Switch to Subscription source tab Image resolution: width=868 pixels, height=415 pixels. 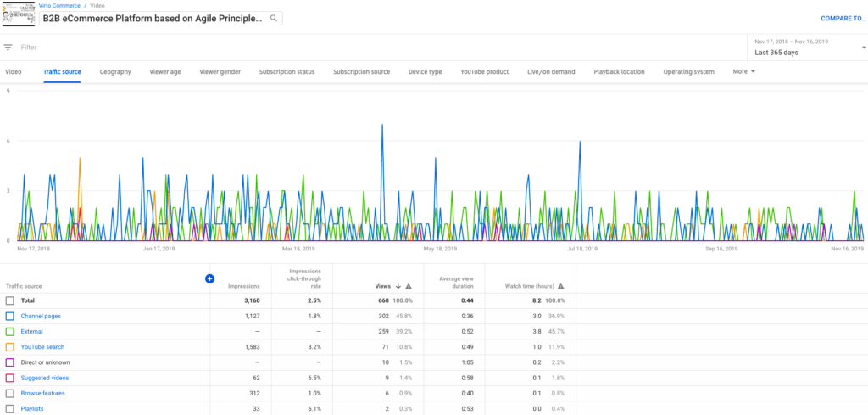tap(361, 72)
